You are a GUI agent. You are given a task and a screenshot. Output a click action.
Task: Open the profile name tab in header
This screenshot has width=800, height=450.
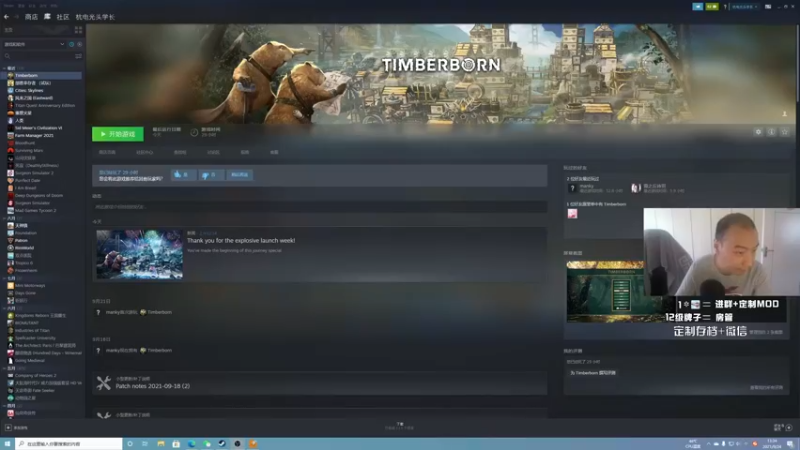(x=95, y=17)
